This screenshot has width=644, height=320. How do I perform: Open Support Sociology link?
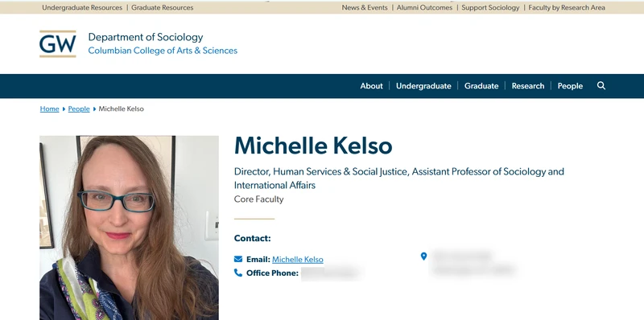[490, 7]
